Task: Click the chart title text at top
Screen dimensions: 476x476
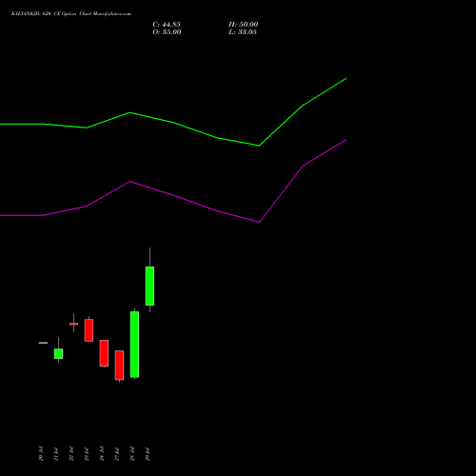Action: click(71, 14)
